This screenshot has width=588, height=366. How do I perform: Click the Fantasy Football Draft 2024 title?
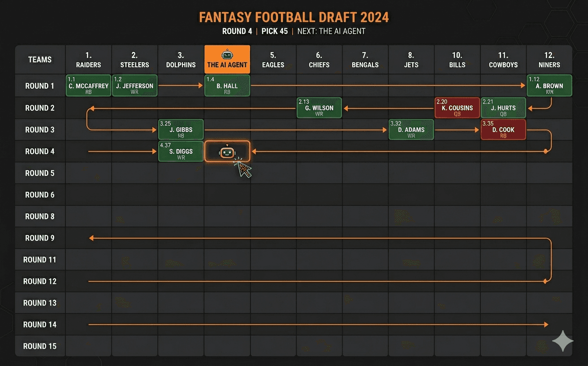(294, 17)
